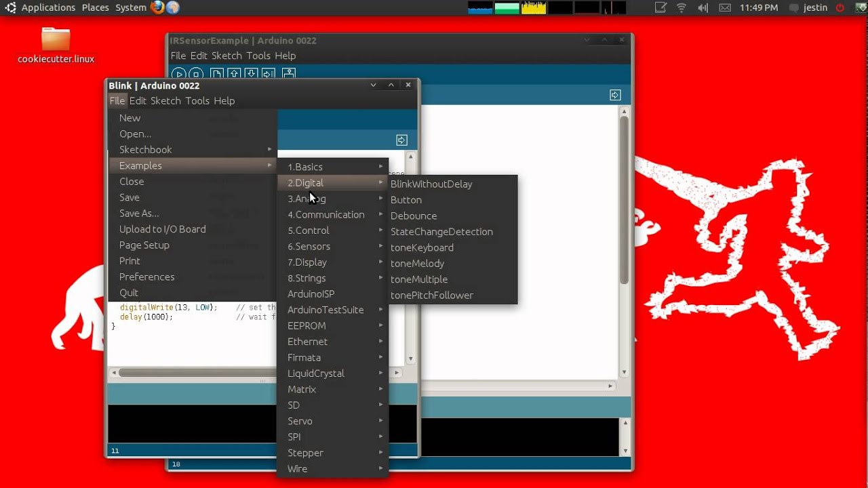Click the tab menu arrow icon in Blink window
Screen dimensions: 868x488
tap(401, 140)
